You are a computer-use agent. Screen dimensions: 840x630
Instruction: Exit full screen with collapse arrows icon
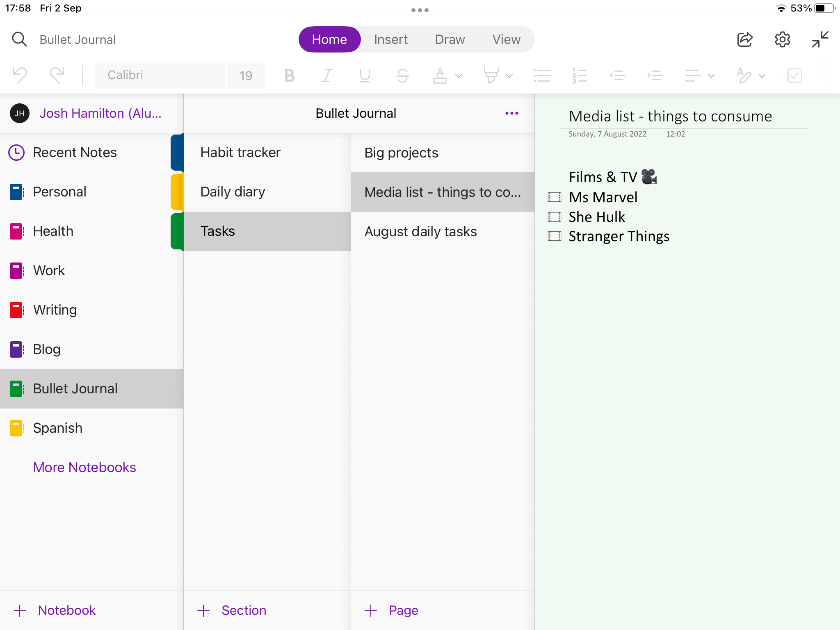coord(820,39)
